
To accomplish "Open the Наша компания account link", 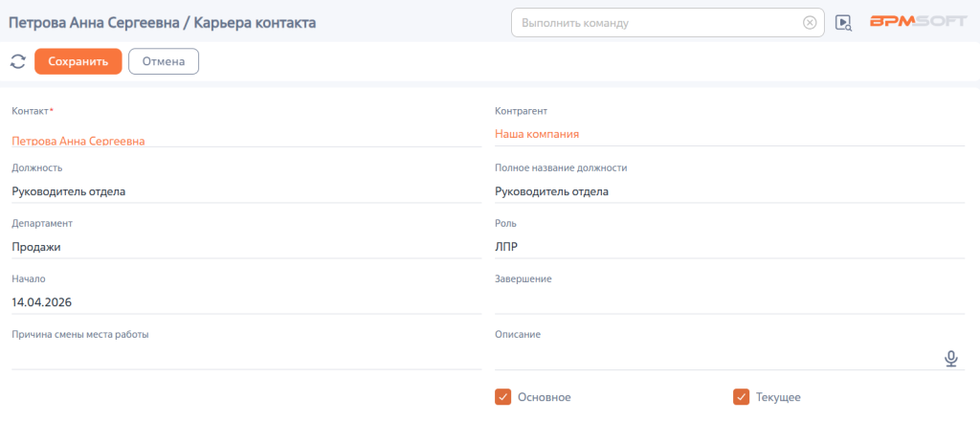I will (x=537, y=134).
